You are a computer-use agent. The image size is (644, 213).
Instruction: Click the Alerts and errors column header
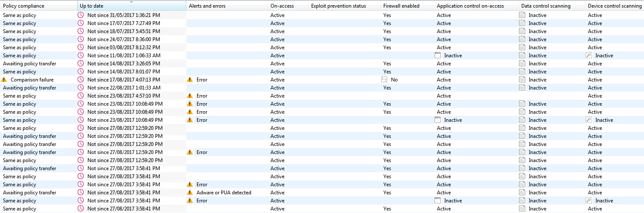pyautogui.click(x=227, y=6)
